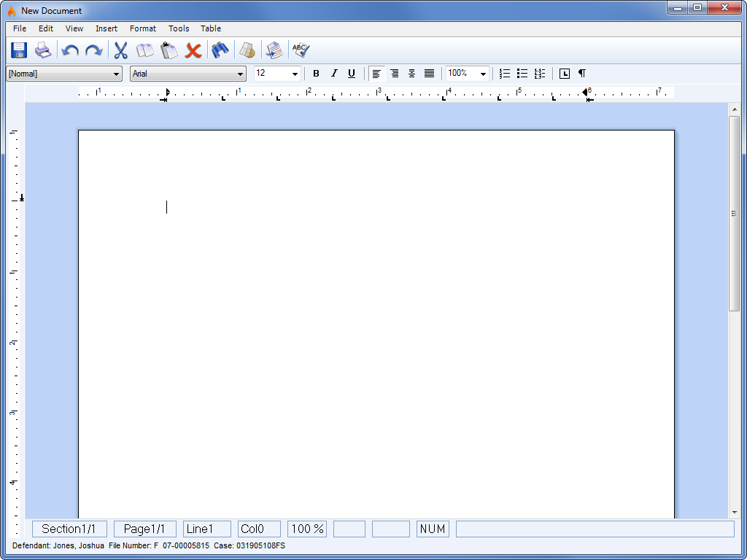Click the vertical scrollbar thumb
Image resolution: width=747 pixels, height=560 pixels.
[x=734, y=214]
